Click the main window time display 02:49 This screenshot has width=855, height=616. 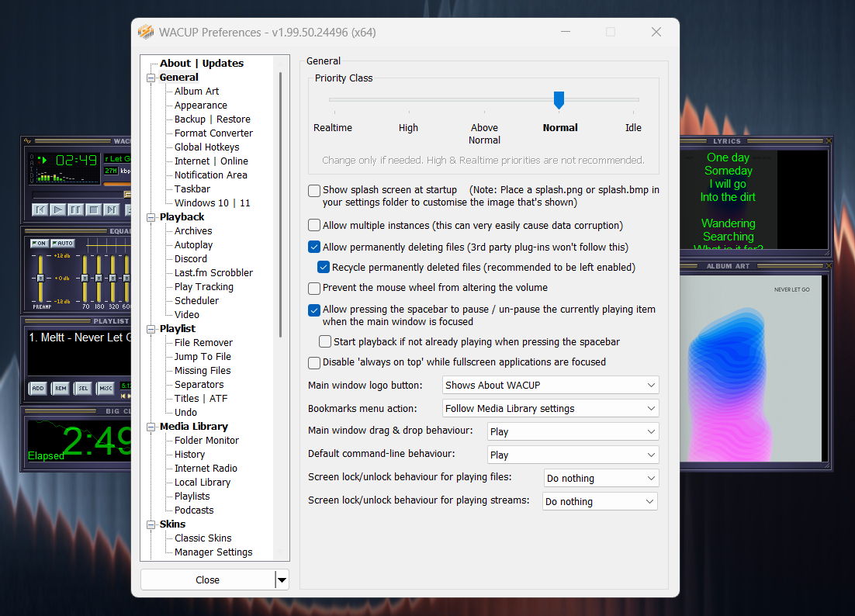tap(76, 161)
